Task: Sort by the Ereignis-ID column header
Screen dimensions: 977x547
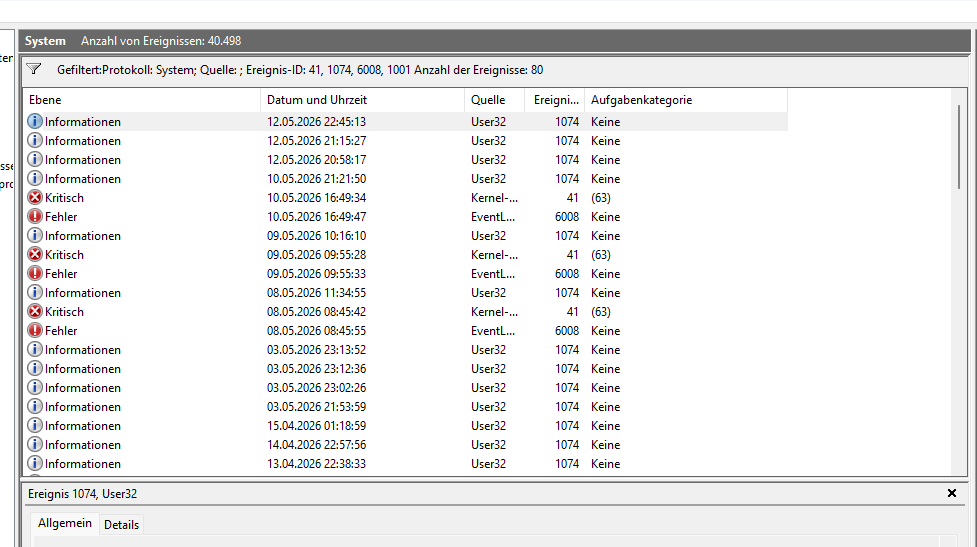Action: (x=555, y=100)
